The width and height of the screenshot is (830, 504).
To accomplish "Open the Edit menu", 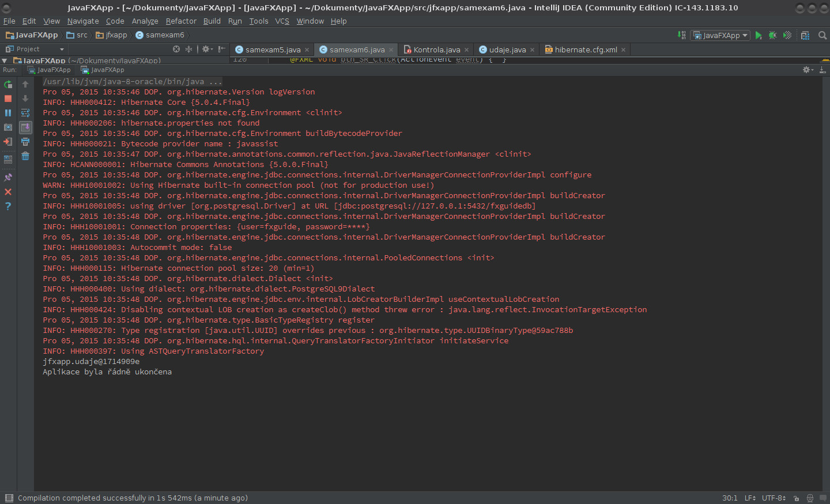I will [29, 21].
